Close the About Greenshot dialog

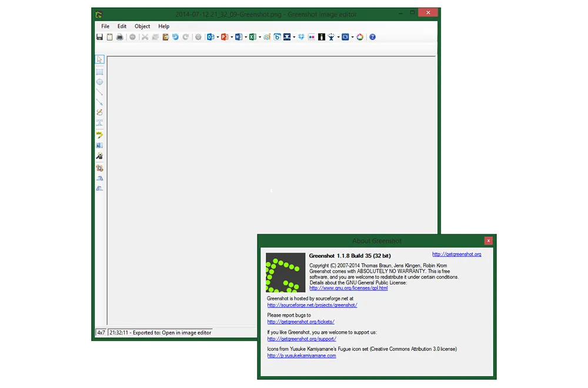click(488, 240)
